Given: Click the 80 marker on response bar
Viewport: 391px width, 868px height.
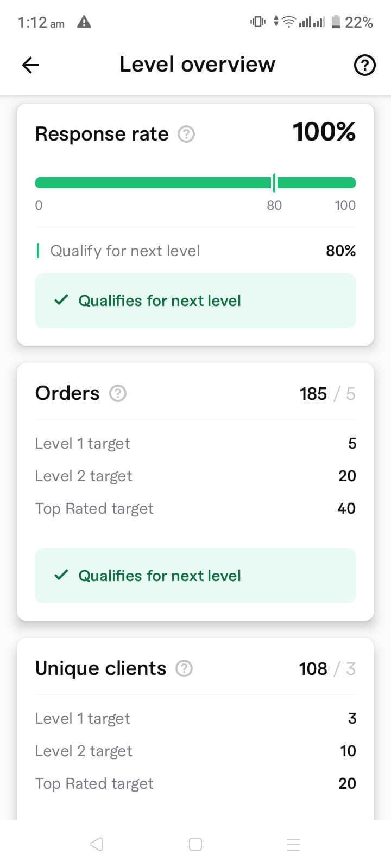Looking at the screenshot, I should (274, 206).
